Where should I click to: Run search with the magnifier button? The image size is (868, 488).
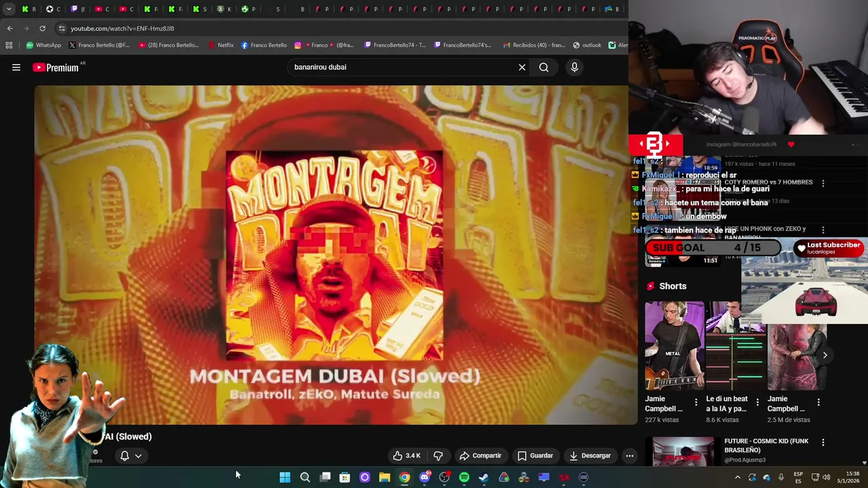click(x=544, y=67)
